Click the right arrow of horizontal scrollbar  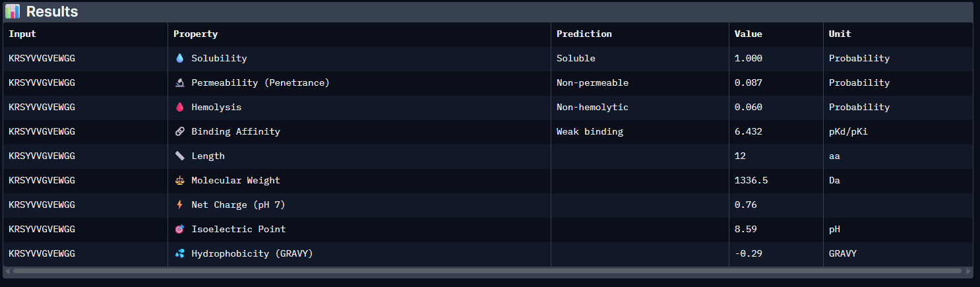click(968, 271)
